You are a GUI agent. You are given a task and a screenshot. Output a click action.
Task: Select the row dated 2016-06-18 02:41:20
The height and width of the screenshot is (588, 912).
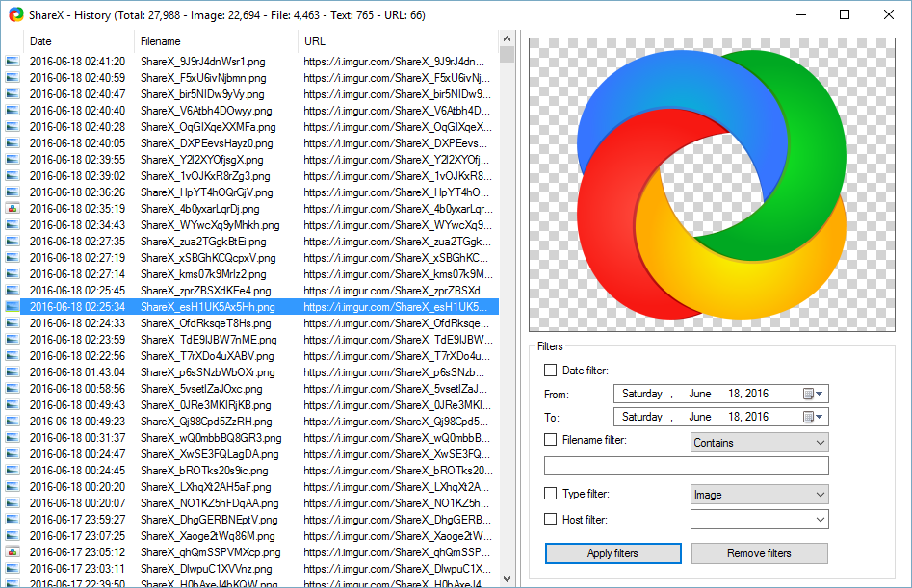251,61
